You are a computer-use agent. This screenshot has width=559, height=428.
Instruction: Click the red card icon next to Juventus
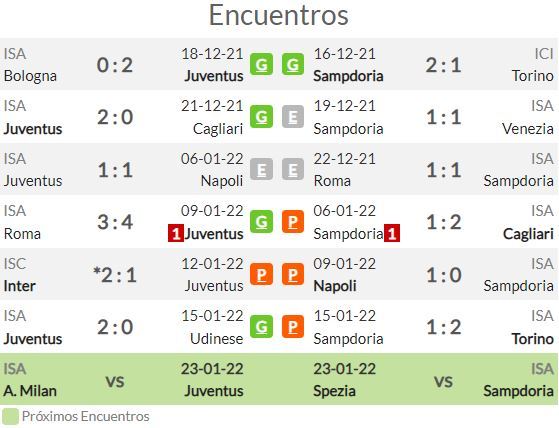pyautogui.click(x=176, y=233)
